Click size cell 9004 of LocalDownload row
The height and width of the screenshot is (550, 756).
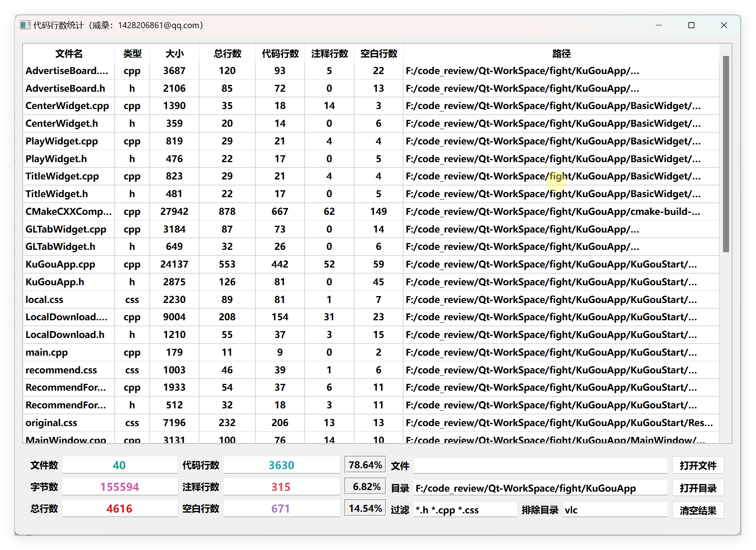pyautogui.click(x=174, y=317)
